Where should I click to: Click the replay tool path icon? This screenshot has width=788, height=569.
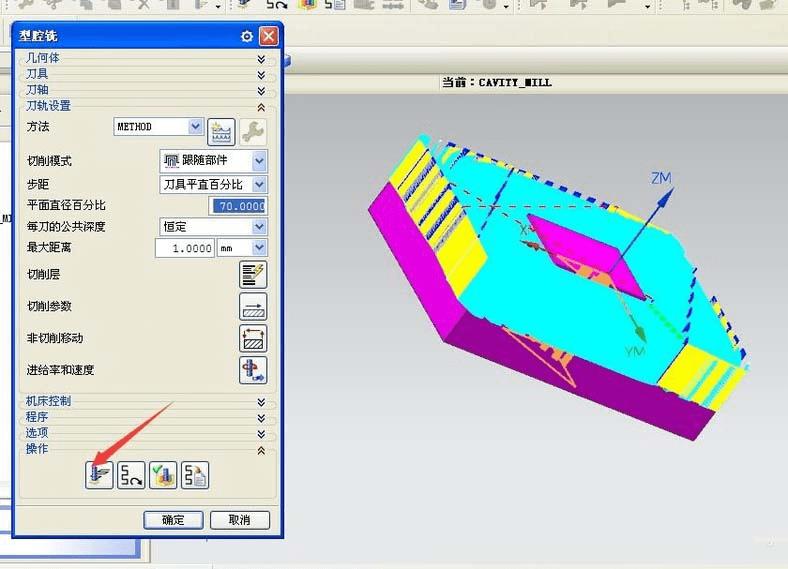(x=131, y=476)
